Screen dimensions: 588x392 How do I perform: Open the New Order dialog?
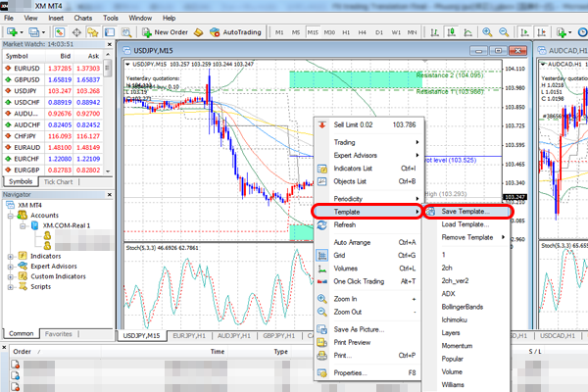[x=165, y=32]
